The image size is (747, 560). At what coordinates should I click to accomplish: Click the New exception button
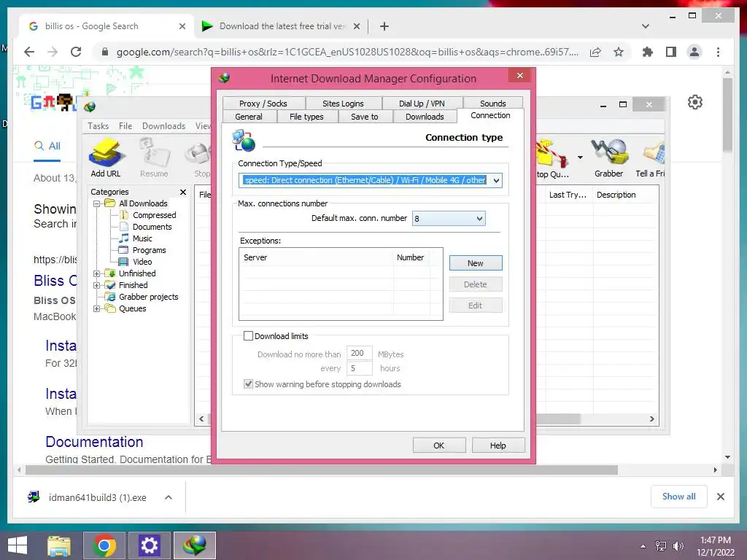tap(476, 262)
